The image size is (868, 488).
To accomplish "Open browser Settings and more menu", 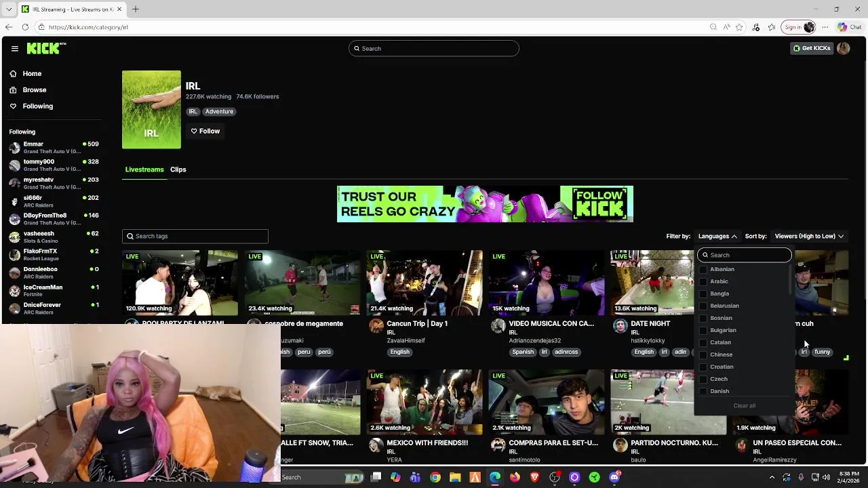I will (x=826, y=27).
